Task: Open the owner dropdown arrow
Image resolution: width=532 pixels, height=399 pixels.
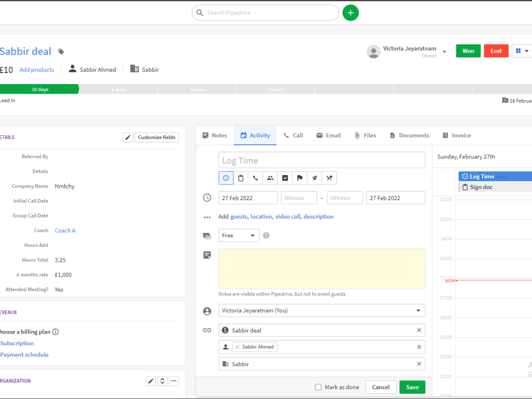Action: tap(444, 52)
